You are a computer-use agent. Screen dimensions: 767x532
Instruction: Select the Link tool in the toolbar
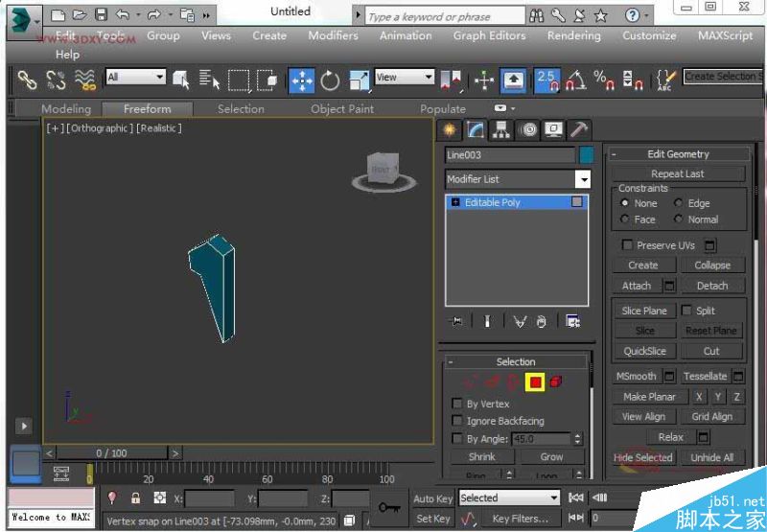click(x=27, y=81)
